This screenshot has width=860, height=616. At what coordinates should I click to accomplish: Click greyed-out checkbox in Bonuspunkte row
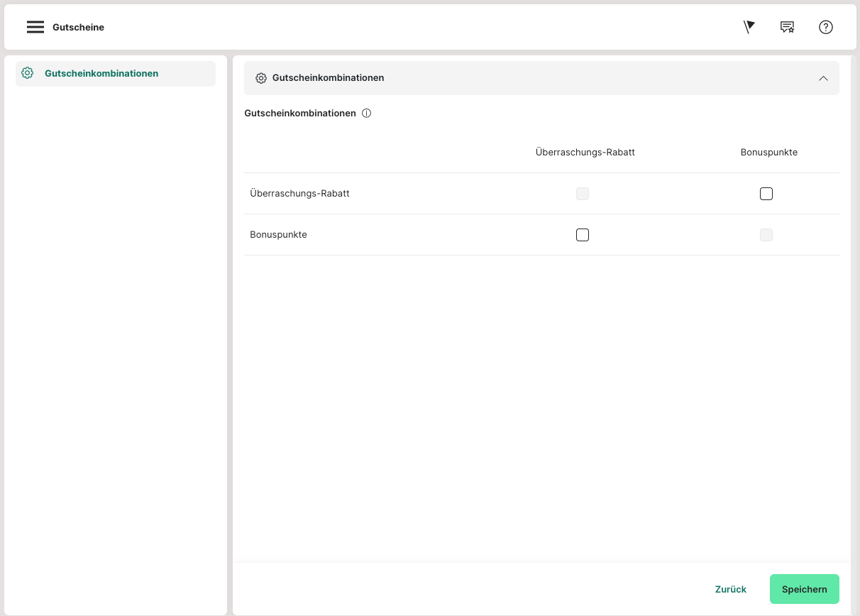pos(766,235)
